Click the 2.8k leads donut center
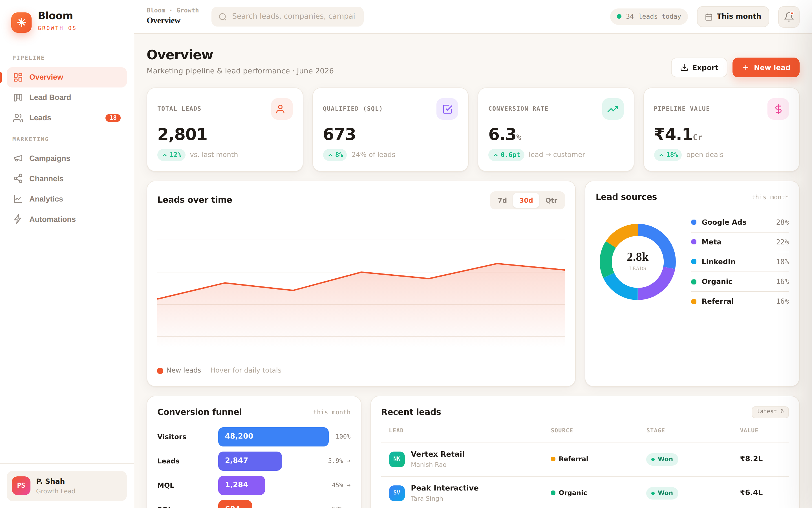The height and width of the screenshot is (508, 812). pyautogui.click(x=637, y=261)
